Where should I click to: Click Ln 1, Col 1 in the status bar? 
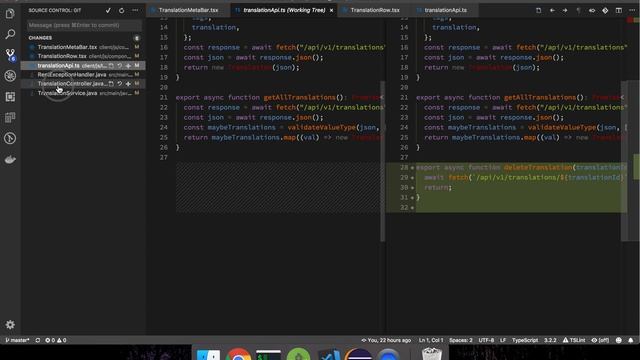431,340
